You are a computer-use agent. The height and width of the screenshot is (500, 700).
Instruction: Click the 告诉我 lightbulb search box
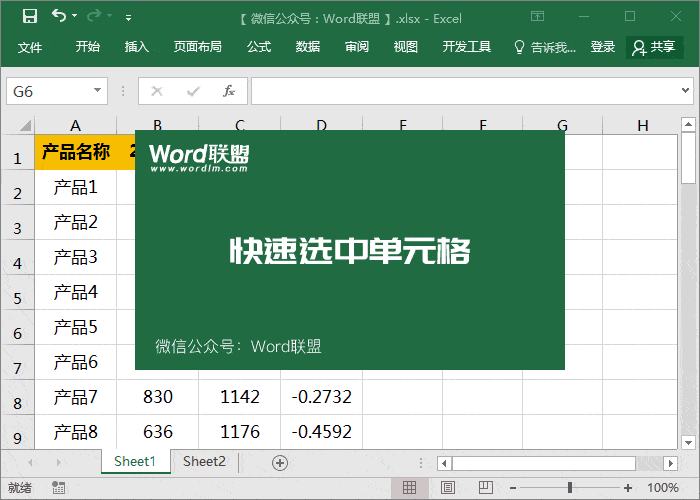[545, 47]
